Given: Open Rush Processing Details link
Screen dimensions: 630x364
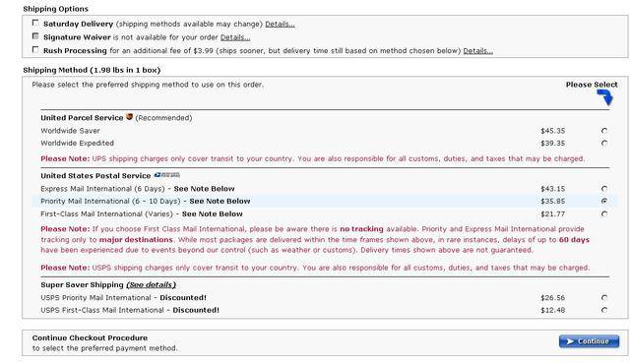Looking at the screenshot, I should tap(478, 51).
